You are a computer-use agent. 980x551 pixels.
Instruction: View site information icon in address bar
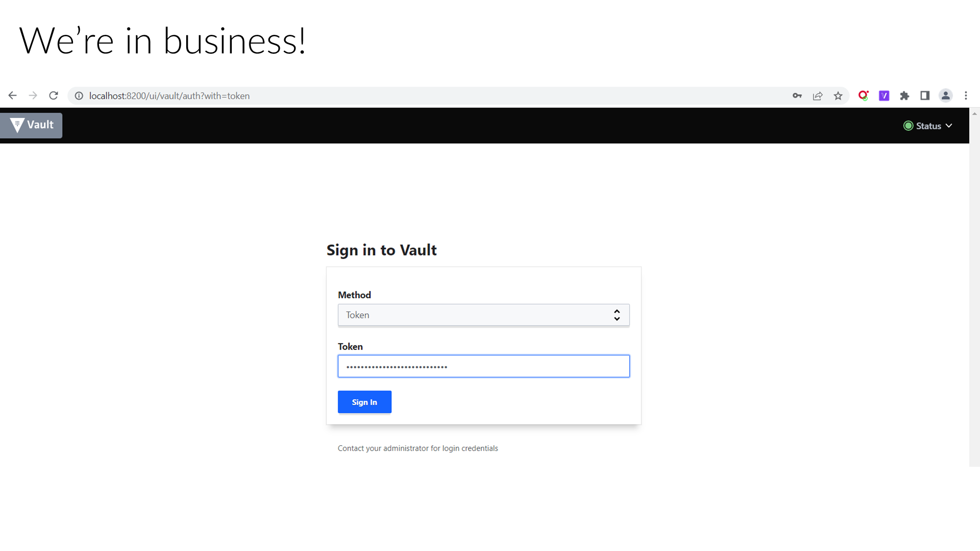click(x=79, y=96)
